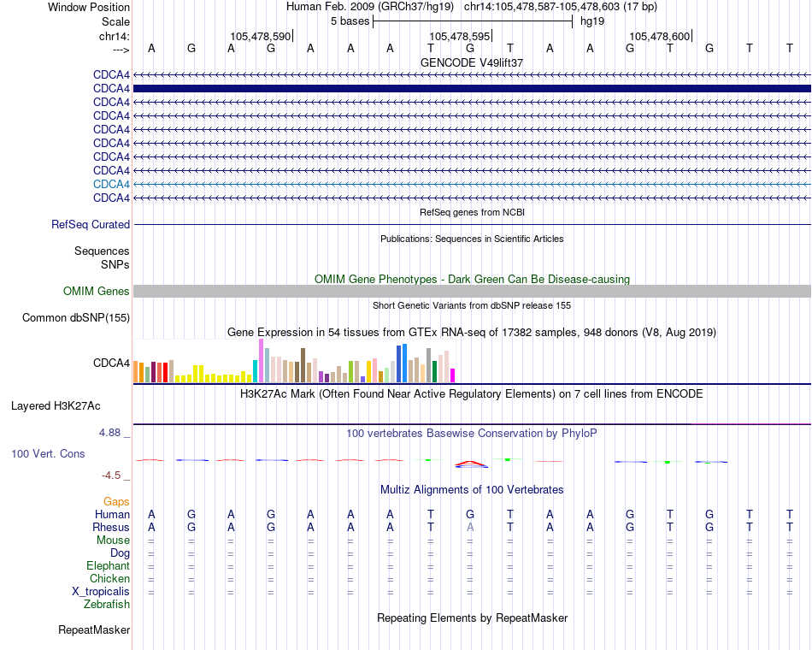Click the RefSeq Curated track label
Image resolution: width=812 pixels, height=650 pixels.
tap(91, 224)
